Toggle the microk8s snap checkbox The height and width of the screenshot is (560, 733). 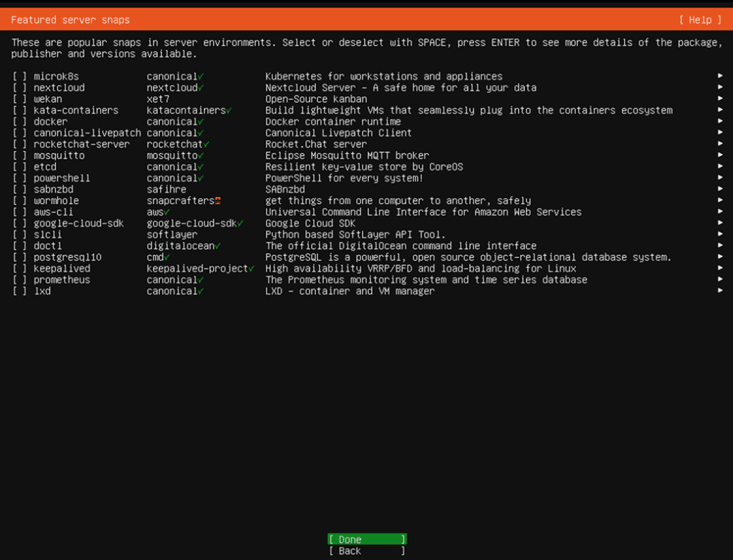pos(19,76)
